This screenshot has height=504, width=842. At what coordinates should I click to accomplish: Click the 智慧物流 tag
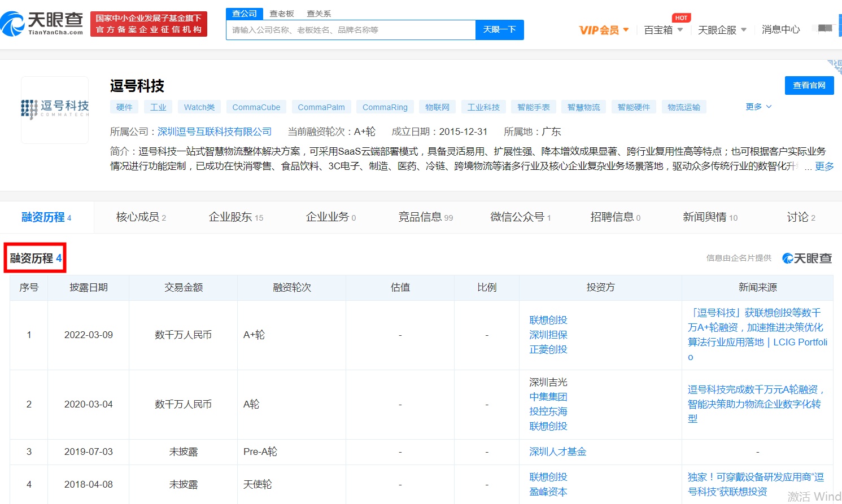[x=584, y=107]
